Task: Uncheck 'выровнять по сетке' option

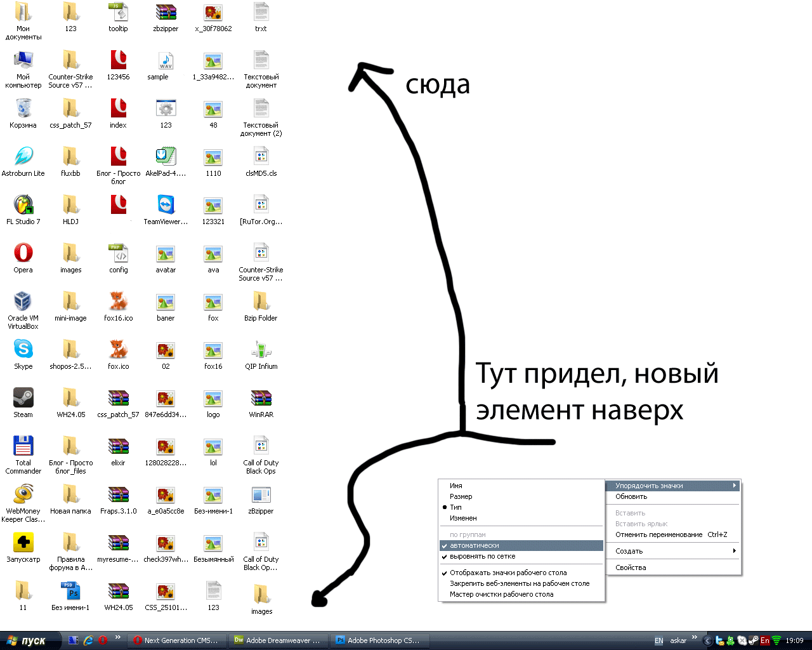Action: [482, 556]
